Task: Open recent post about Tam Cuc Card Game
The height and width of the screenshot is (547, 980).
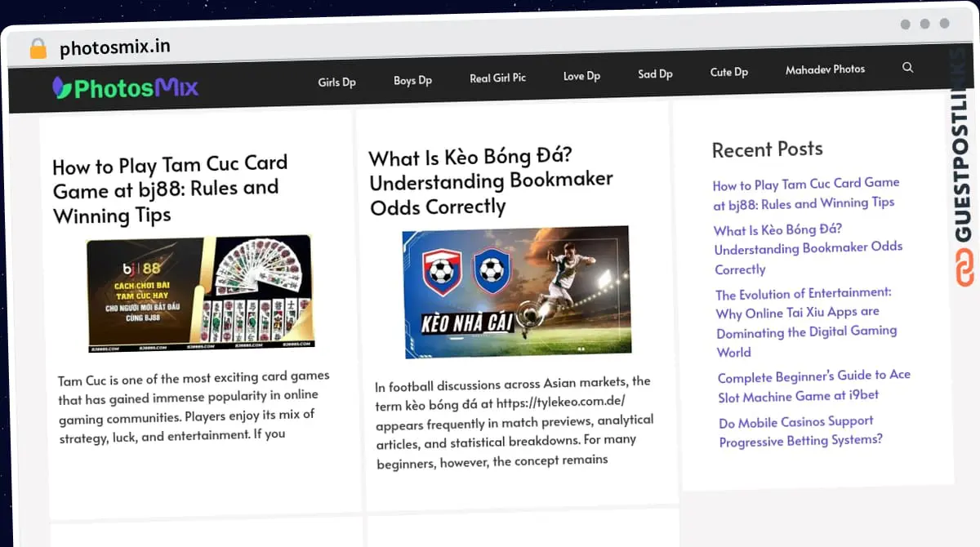Action: coord(805,194)
